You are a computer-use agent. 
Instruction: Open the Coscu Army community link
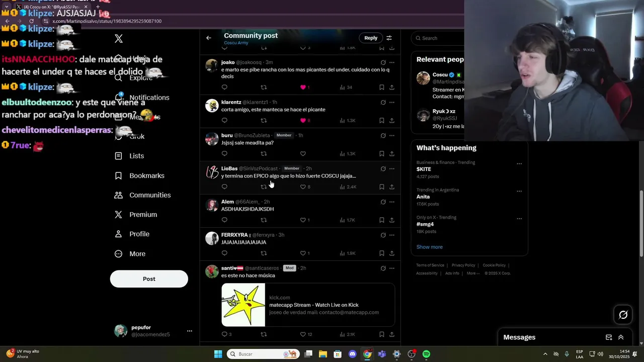tap(236, 43)
